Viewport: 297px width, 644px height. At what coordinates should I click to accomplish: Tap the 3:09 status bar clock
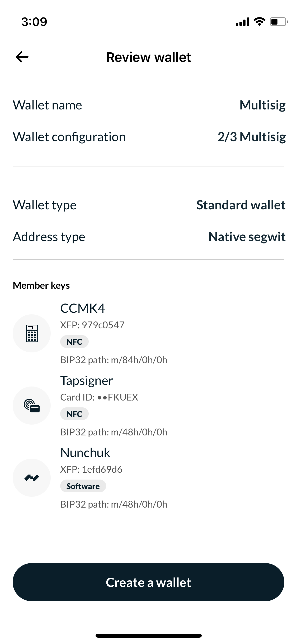34,22
